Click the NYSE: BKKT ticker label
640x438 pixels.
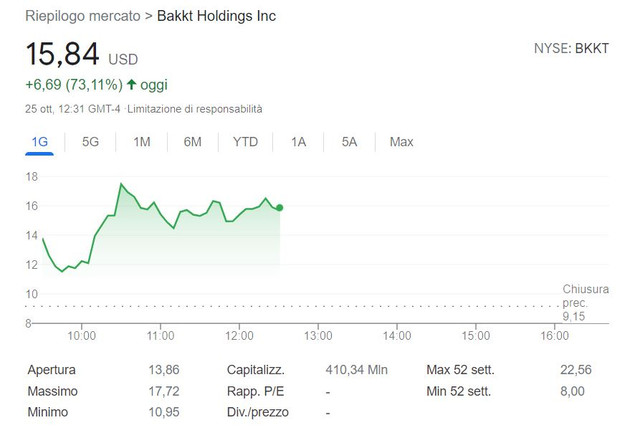(571, 49)
